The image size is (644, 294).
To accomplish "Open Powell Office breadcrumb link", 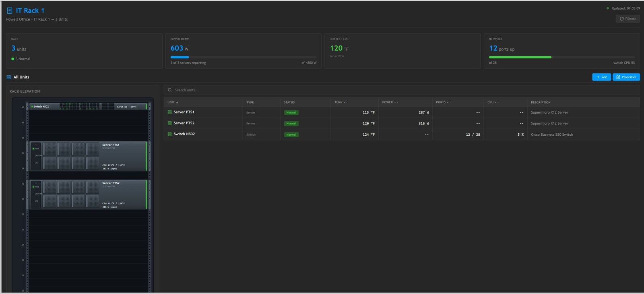I will coord(18,19).
